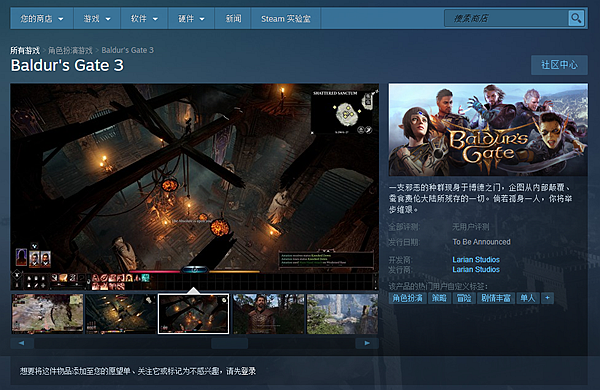
Task: Select the forest tower landscape thumbnail
Action: (x=342, y=314)
